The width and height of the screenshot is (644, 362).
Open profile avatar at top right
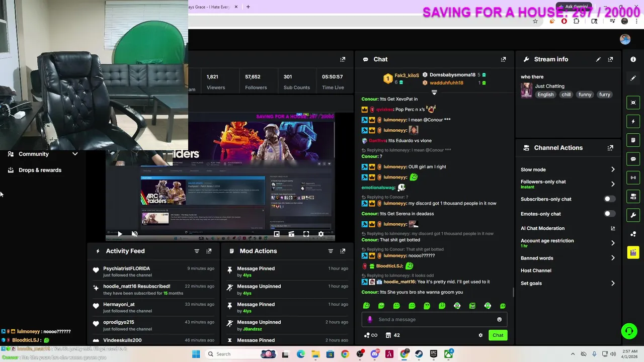point(625,39)
